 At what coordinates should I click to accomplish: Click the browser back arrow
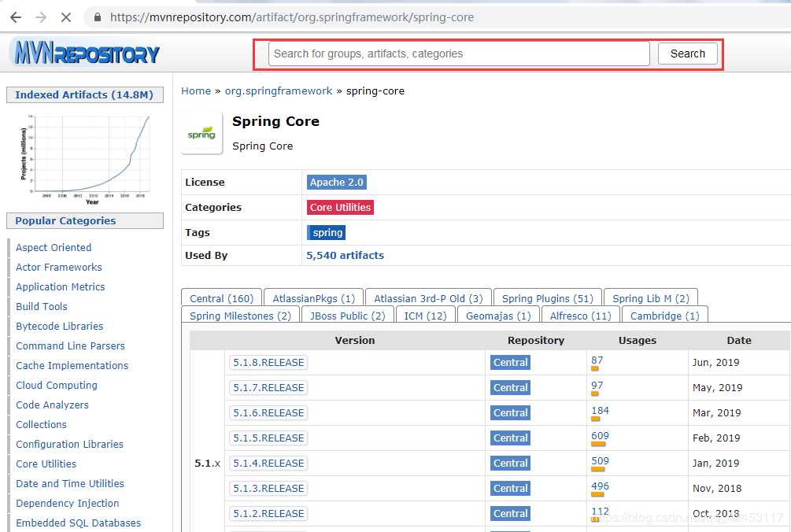point(17,17)
